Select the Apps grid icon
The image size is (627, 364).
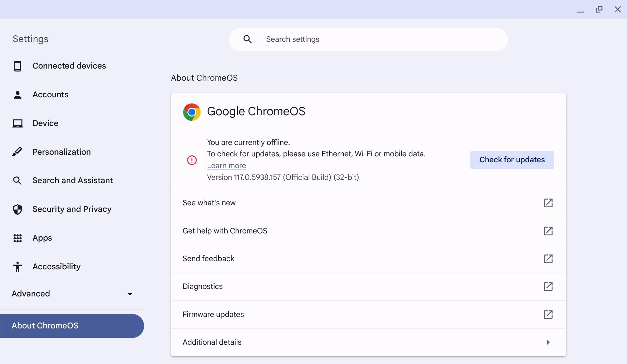click(x=18, y=238)
